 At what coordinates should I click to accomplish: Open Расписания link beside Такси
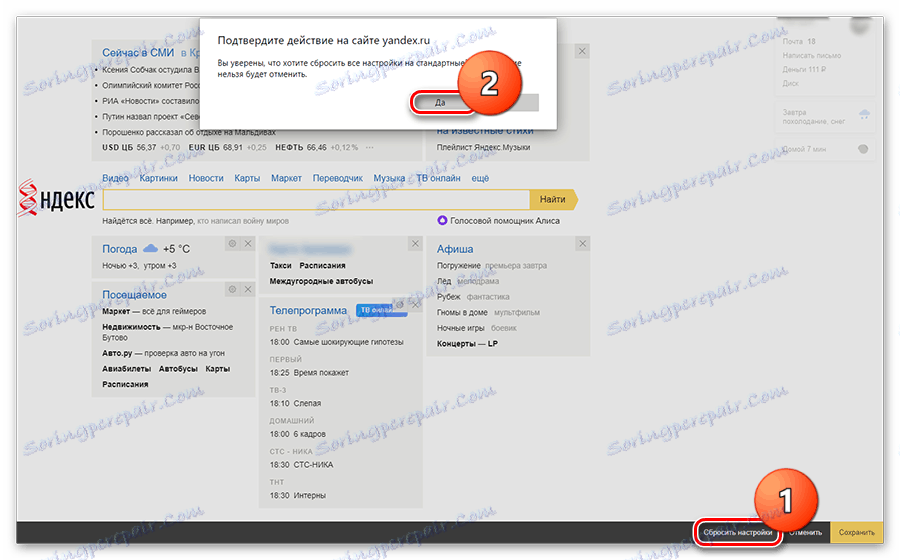323,265
